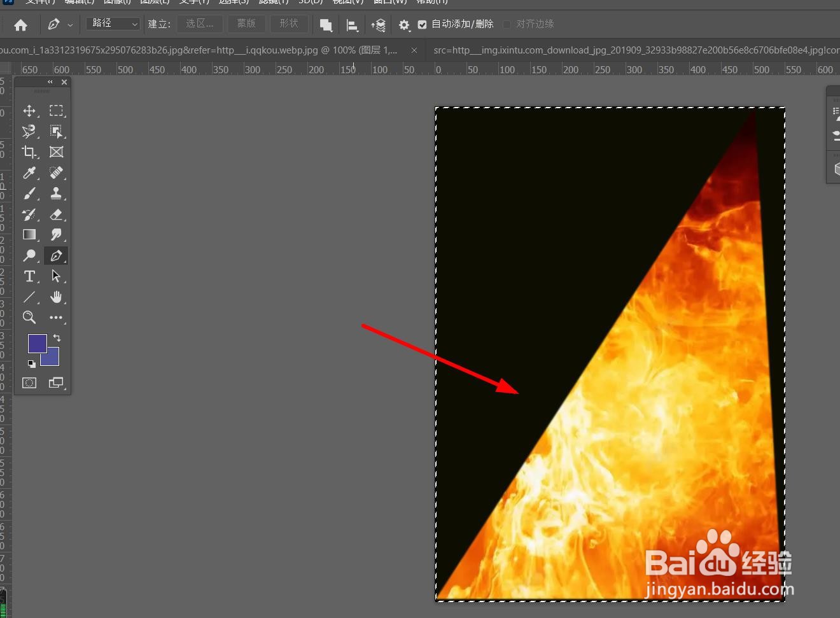The image size is (840, 618).
Task: Select the Frame tool
Action: pyautogui.click(x=56, y=151)
